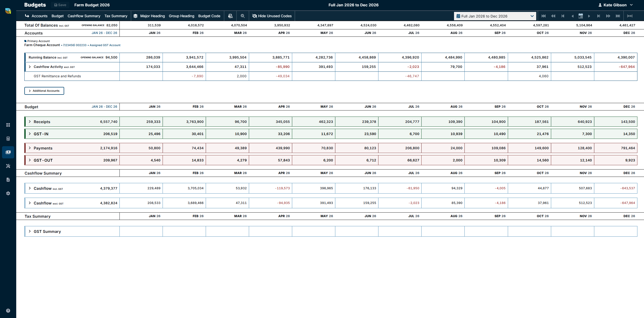Click the single left arrow period icon
Image resolution: width=644 pixels, height=318 pixels.
[572, 16]
